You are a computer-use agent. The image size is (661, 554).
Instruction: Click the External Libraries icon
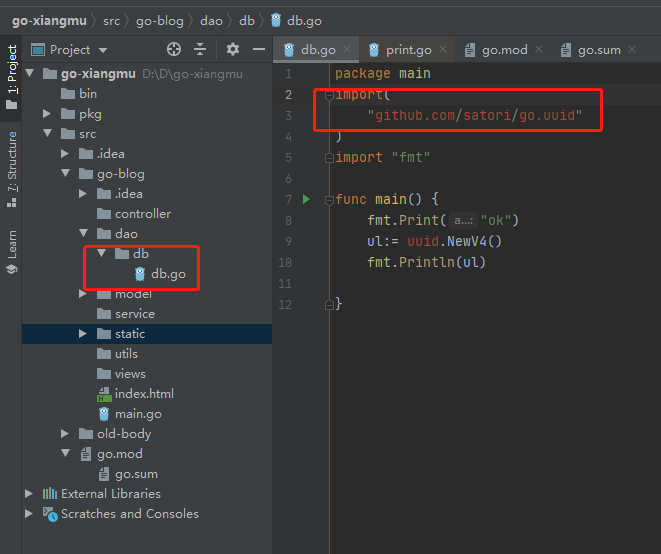click(50, 493)
